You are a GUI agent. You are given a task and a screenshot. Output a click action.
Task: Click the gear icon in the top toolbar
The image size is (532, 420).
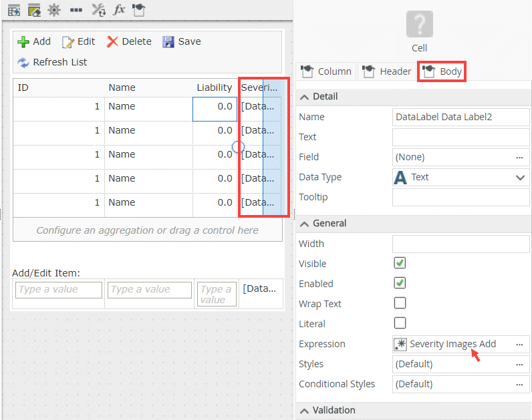coord(54,10)
